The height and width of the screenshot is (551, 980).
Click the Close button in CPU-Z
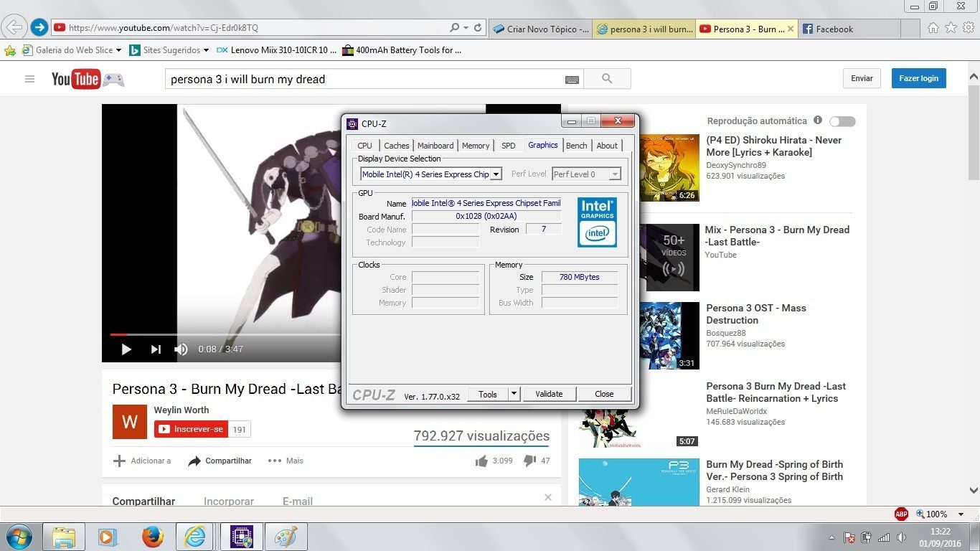pyautogui.click(x=604, y=394)
